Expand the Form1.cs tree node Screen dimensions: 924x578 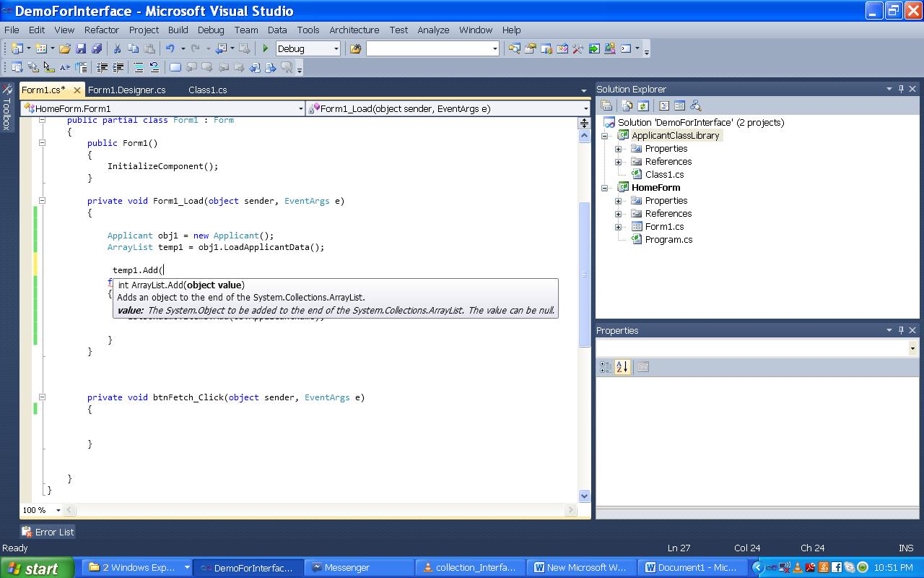click(x=619, y=227)
